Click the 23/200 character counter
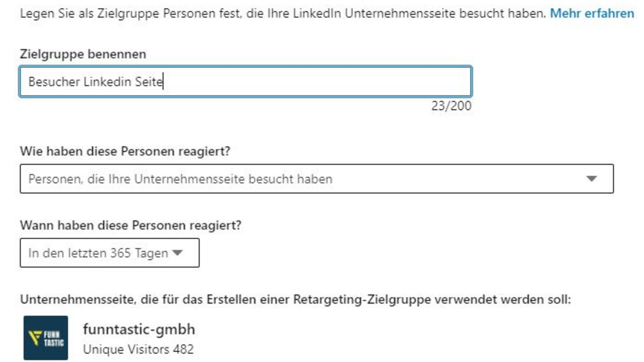The width and height of the screenshot is (644, 362). [x=451, y=106]
